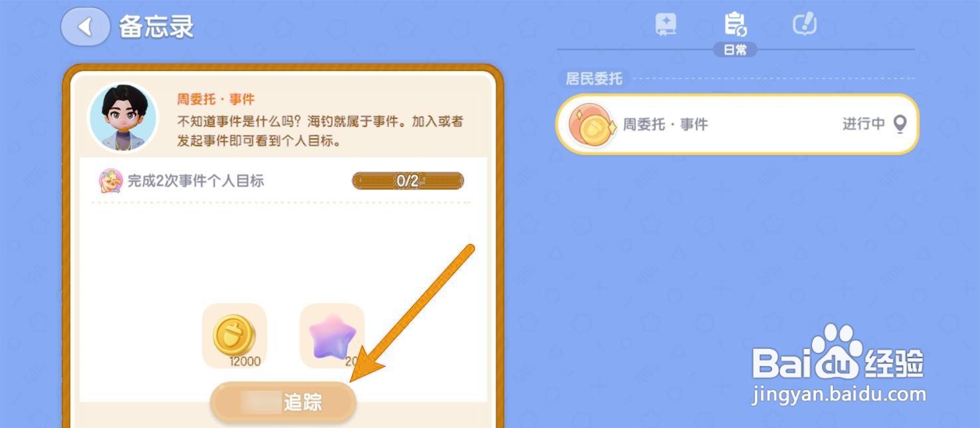Tap the location pin beside 进行中

coord(900,124)
